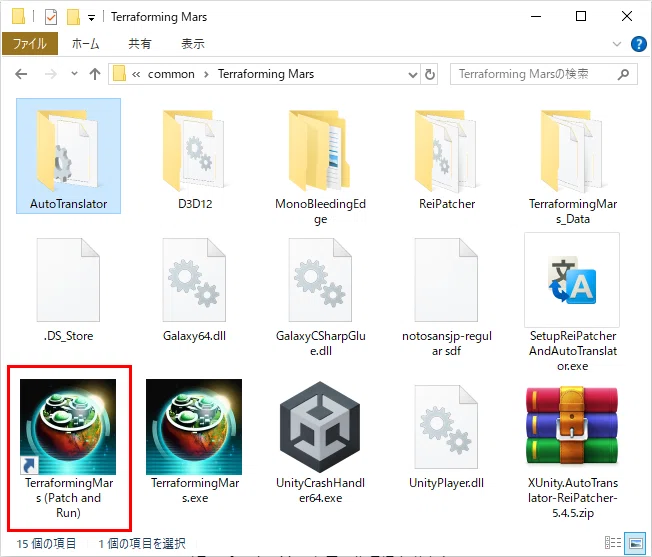
Task: Select the TerraformingMars.exe file
Action: tap(194, 441)
